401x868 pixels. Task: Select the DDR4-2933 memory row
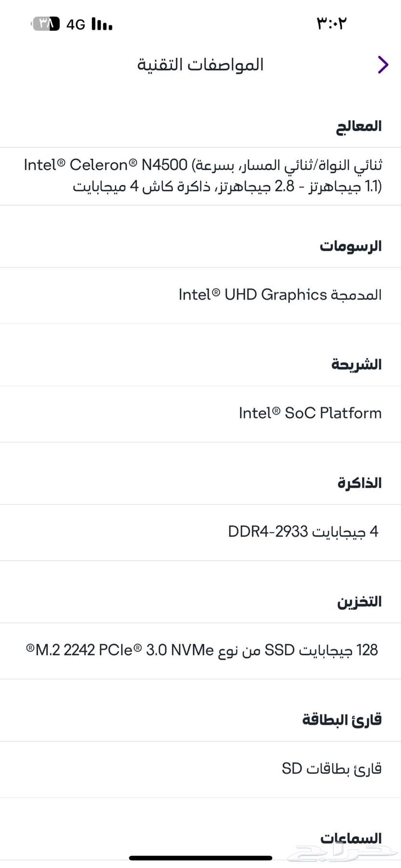(x=305, y=532)
